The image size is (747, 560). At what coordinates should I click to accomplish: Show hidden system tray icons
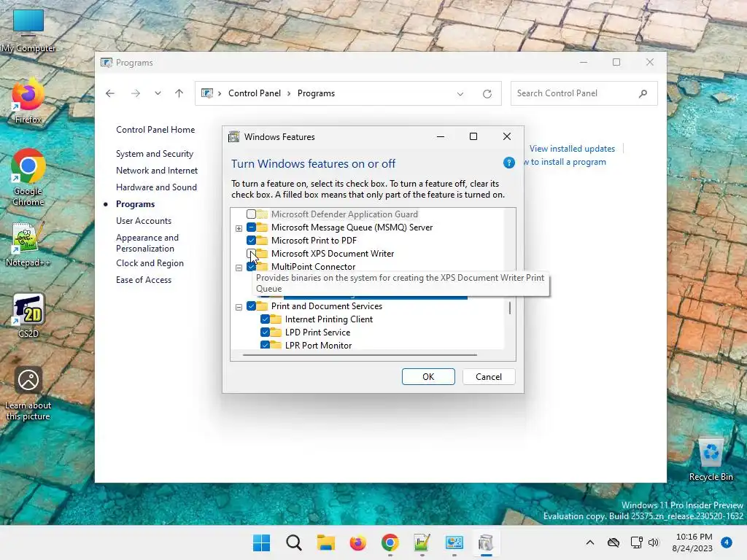coord(589,542)
